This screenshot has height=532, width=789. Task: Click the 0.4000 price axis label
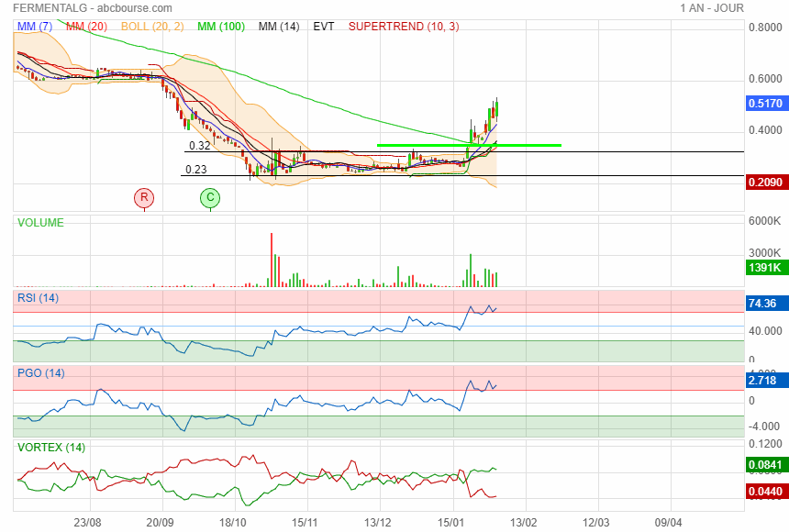pos(765,130)
